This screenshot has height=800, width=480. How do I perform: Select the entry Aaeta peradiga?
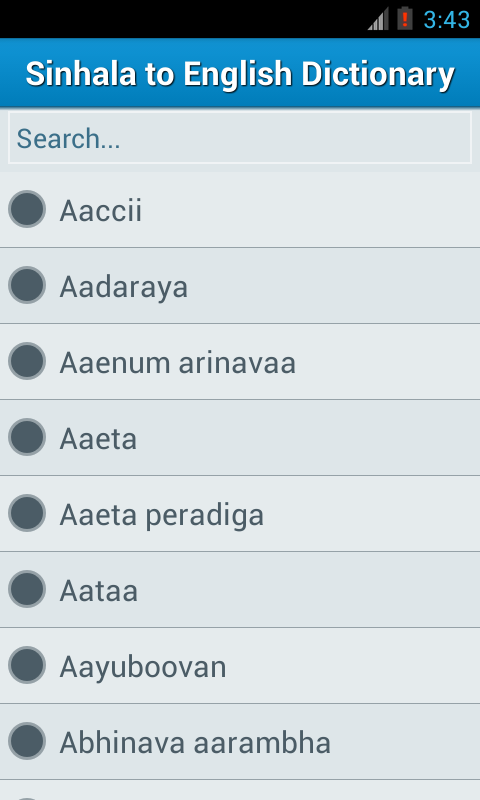(x=240, y=514)
